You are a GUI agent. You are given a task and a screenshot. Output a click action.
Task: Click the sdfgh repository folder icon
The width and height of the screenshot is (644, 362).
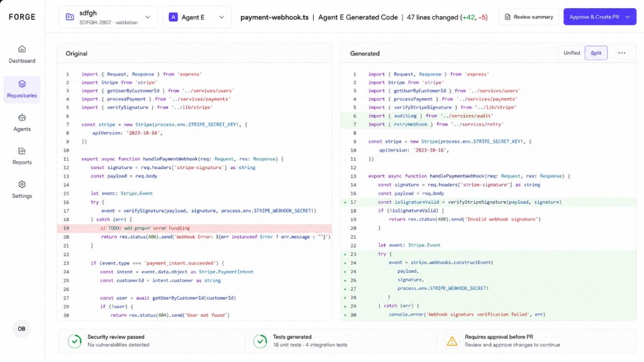70,17
